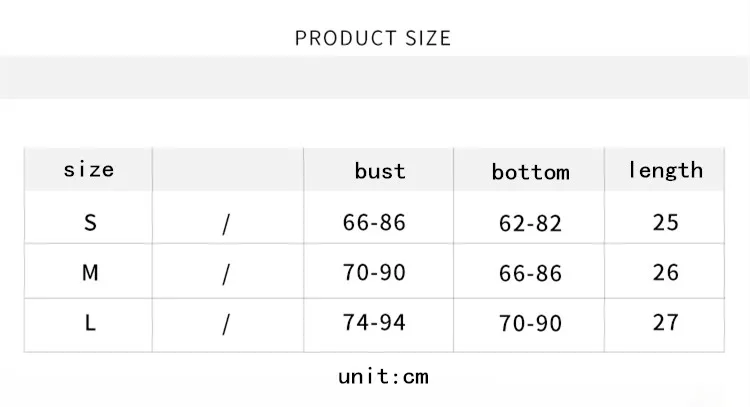Click length value 26
Viewport: 750px width, 407px height.
665,272
